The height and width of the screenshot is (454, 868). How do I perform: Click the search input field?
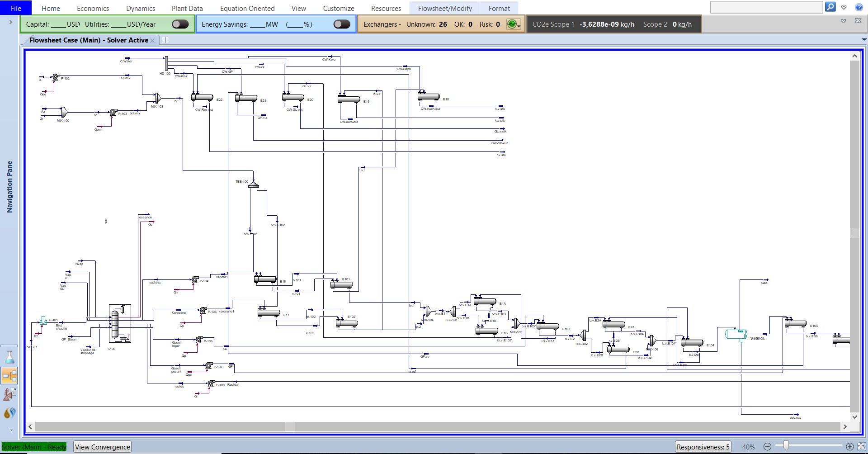[x=766, y=7]
